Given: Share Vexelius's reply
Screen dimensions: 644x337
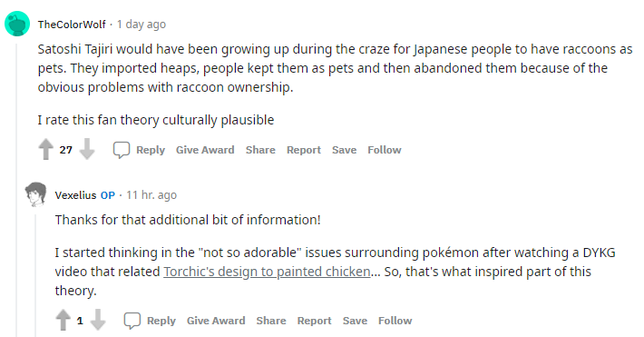Looking at the screenshot, I should tap(271, 321).
